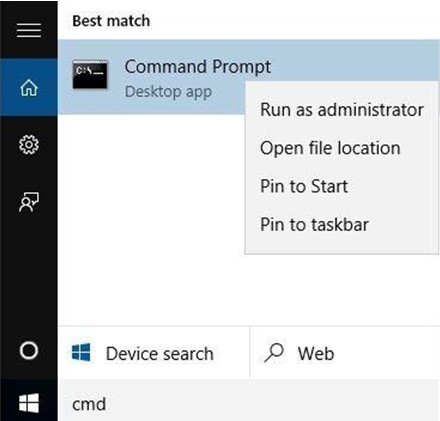Click the Best match heading
Viewport: 440px width, 421px height.
(x=111, y=21)
